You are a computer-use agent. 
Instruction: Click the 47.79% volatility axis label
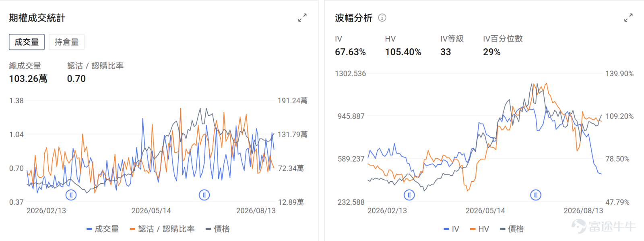(617, 202)
